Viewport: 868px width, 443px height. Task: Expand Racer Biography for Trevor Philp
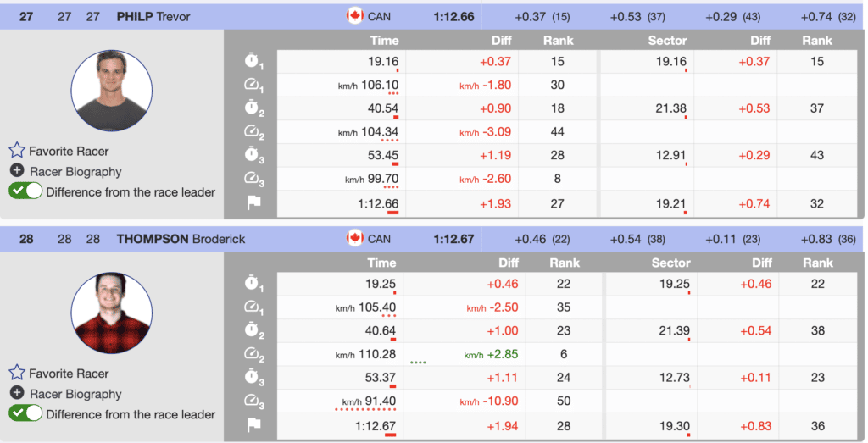point(17,171)
